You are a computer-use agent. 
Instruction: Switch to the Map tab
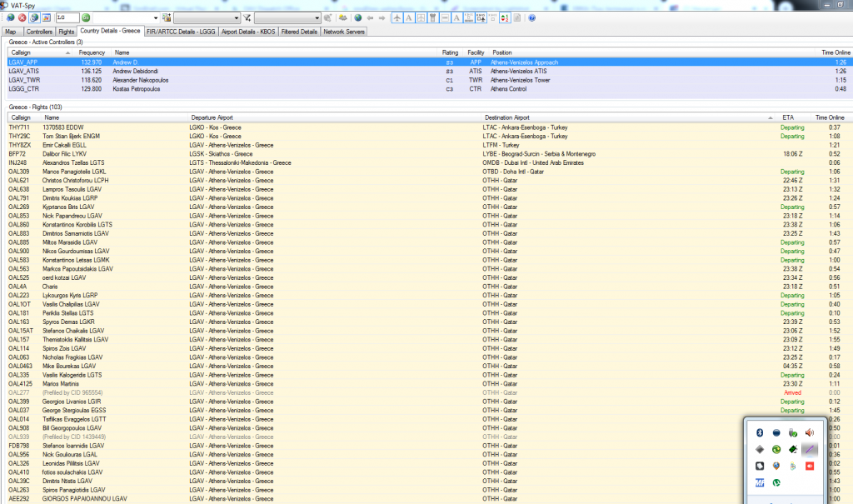tap(11, 32)
